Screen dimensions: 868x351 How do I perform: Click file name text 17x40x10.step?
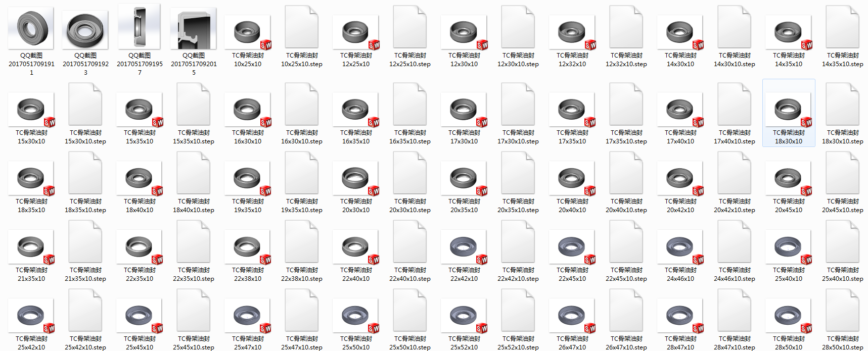click(735, 141)
